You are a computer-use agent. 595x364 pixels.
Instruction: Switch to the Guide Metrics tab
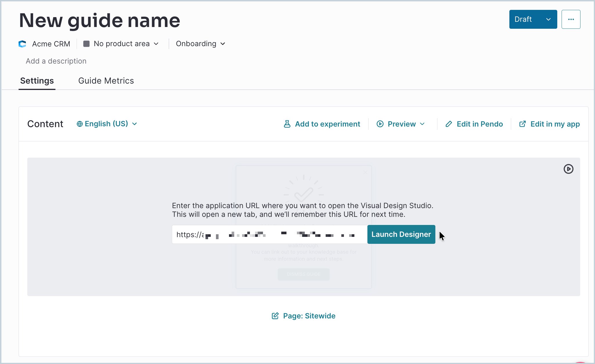tap(106, 81)
